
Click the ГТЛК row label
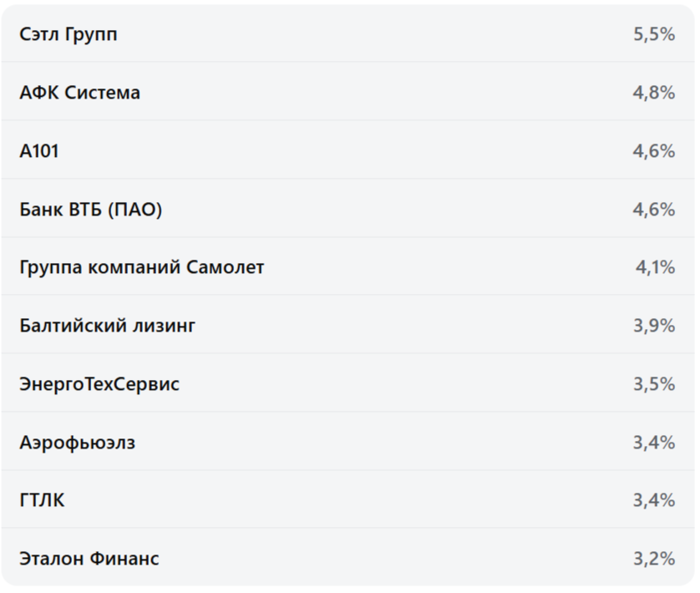pos(42,500)
